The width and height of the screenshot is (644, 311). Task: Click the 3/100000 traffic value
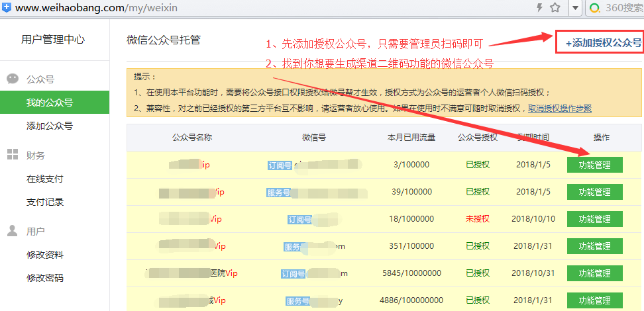coord(411,165)
